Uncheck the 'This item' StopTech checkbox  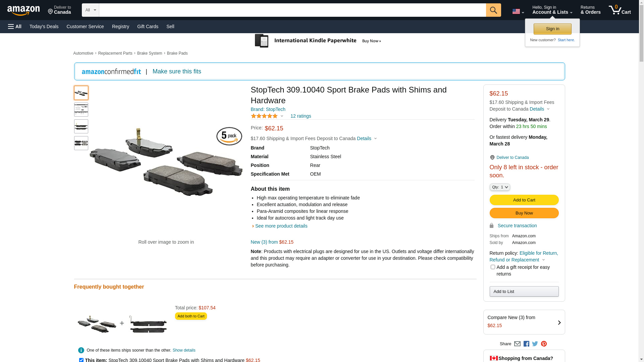pyautogui.click(x=81, y=360)
